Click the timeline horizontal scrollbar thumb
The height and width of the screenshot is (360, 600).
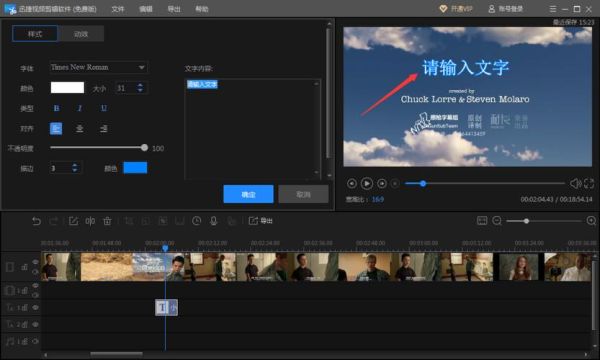[117, 355]
